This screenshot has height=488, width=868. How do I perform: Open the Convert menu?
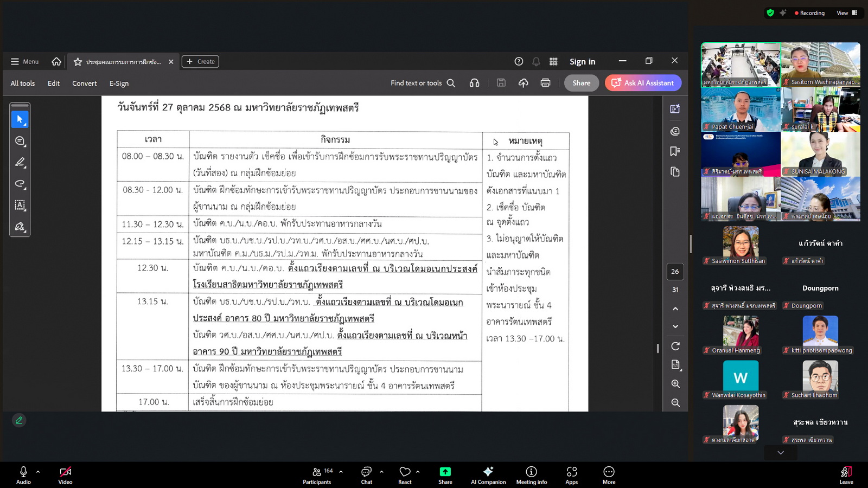(x=84, y=84)
